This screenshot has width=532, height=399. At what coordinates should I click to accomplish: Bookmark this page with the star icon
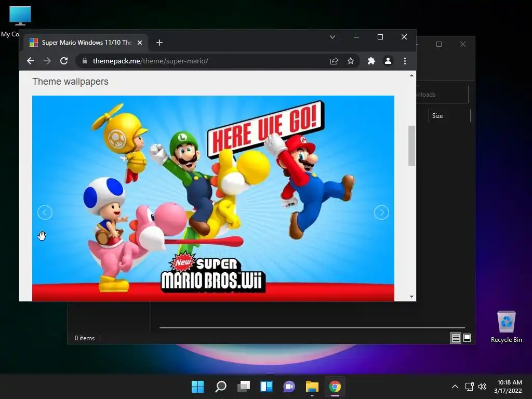pyautogui.click(x=351, y=61)
